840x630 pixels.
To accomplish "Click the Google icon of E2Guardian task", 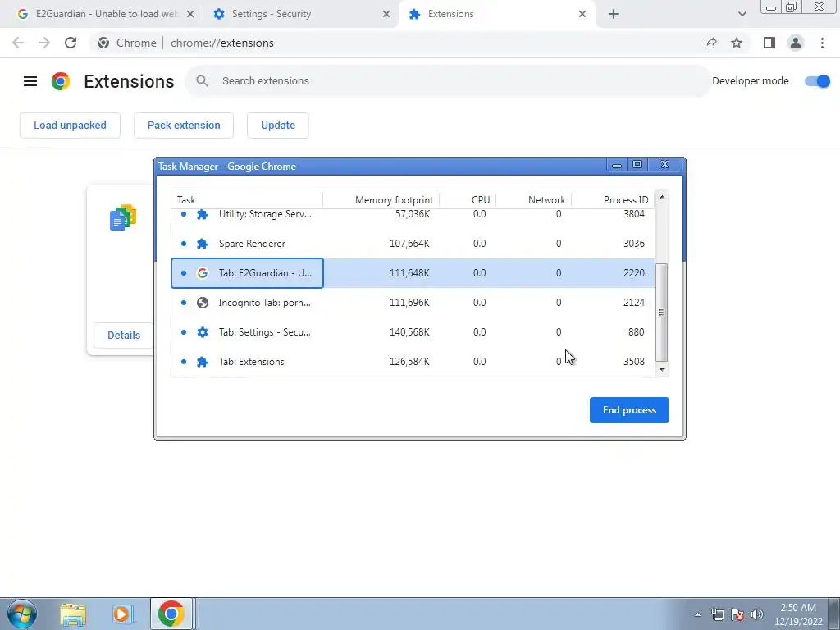I will 202,272.
